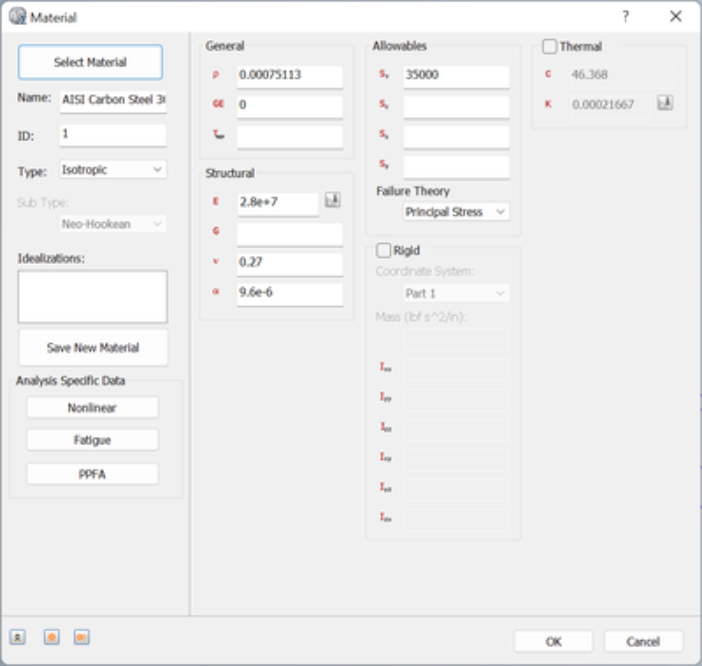Click the PPFA button

[92, 474]
